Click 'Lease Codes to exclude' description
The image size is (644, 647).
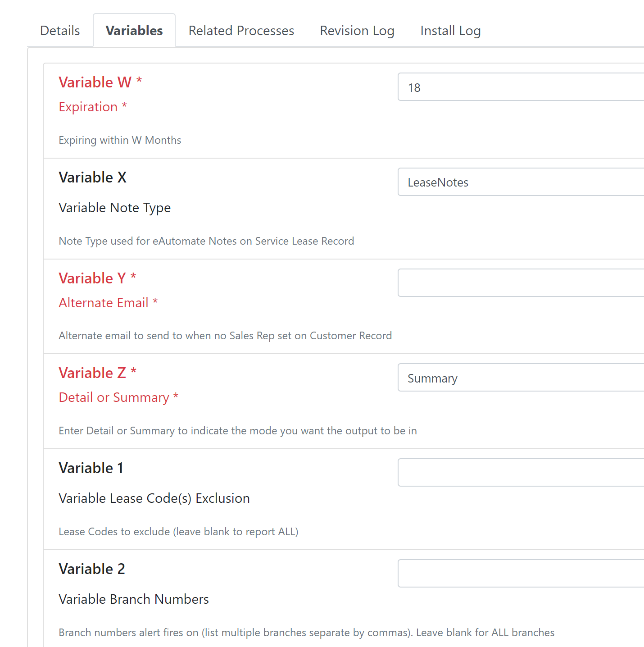coord(178,532)
